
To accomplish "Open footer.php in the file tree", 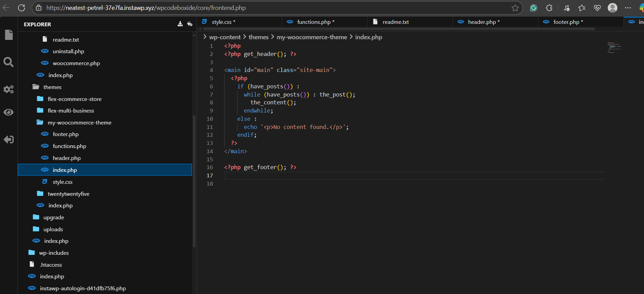I will pos(66,134).
